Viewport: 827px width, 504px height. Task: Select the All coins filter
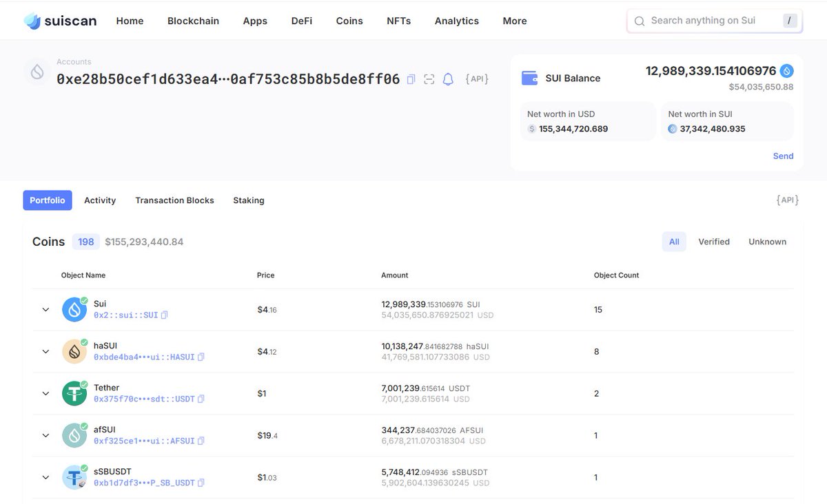click(674, 242)
